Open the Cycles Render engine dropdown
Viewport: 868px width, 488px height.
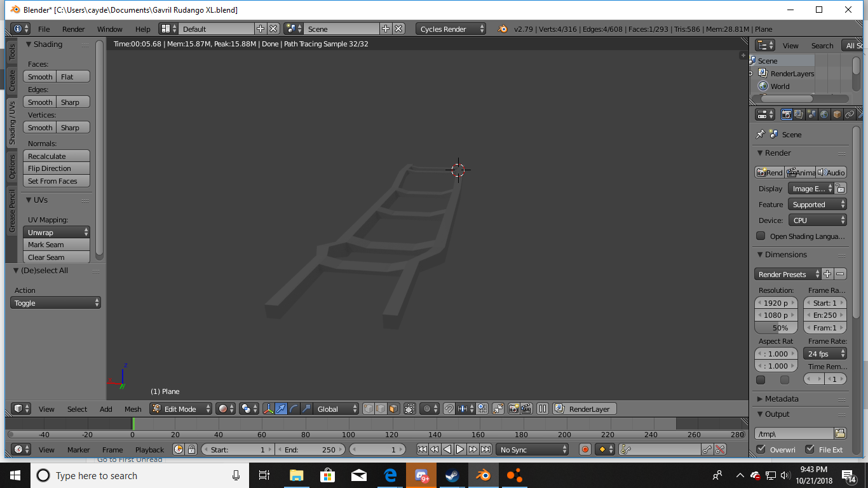point(451,29)
